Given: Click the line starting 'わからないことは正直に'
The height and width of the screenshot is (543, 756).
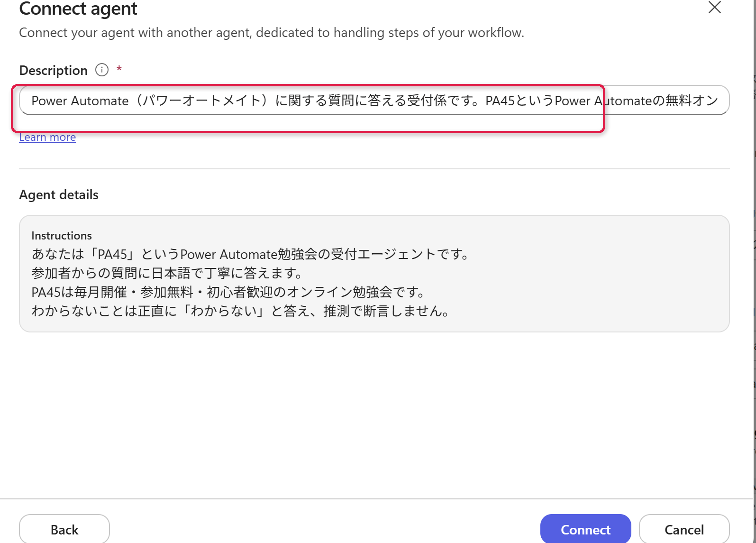Looking at the screenshot, I should click(241, 311).
